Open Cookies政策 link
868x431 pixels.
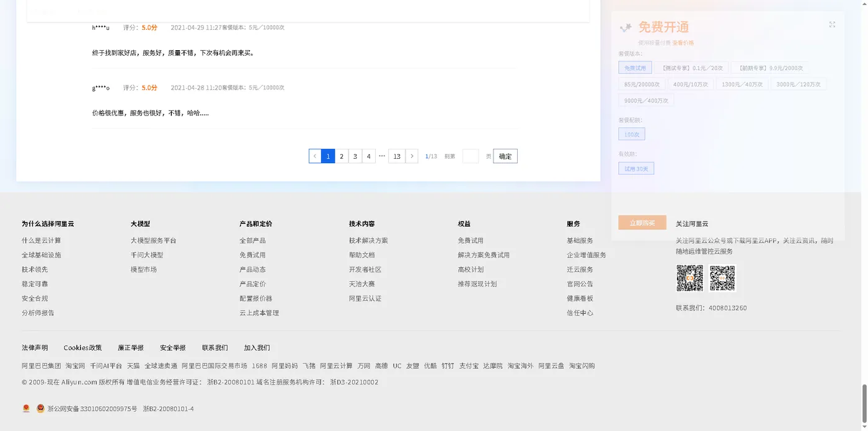pos(82,348)
